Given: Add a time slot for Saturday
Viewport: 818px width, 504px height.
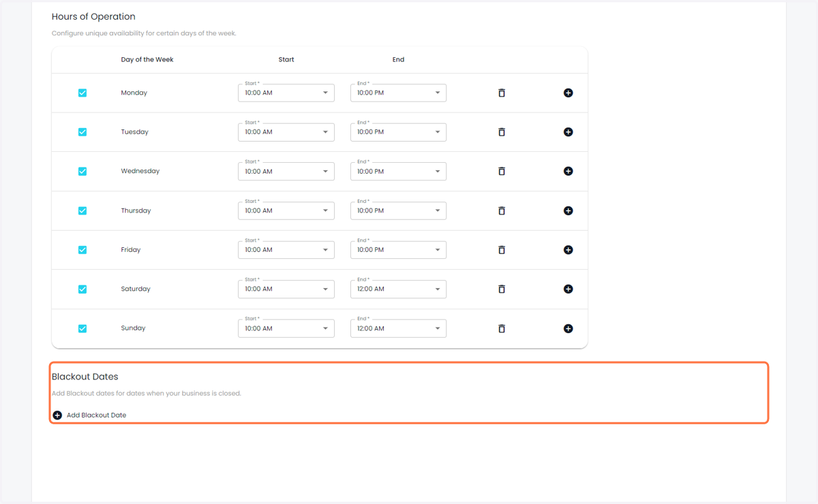Looking at the screenshot, I should (568, 289).
